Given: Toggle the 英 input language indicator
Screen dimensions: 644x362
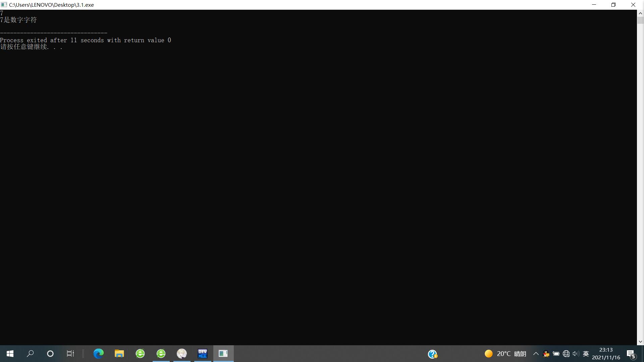Looking at the screenshot, I should coord(586,354).
